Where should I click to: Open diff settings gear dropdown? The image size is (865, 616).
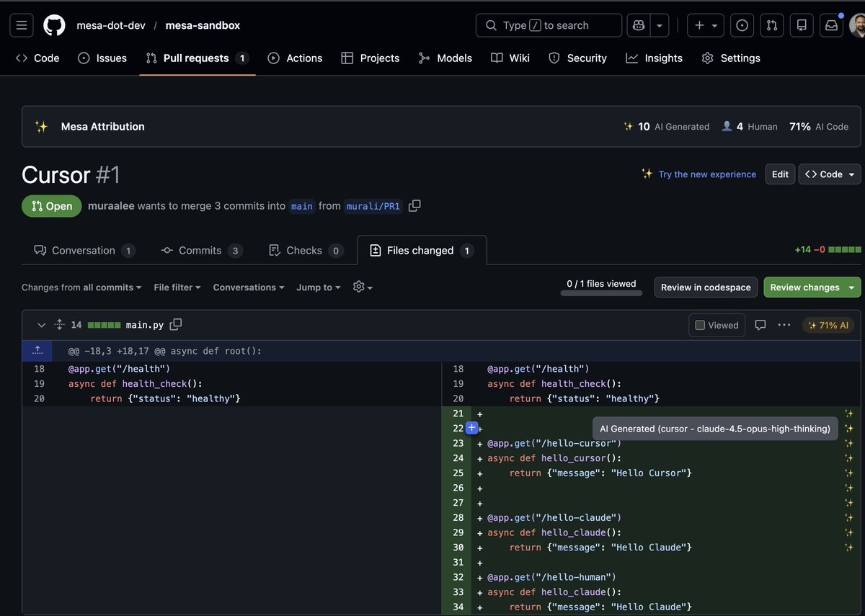[363, 287]
